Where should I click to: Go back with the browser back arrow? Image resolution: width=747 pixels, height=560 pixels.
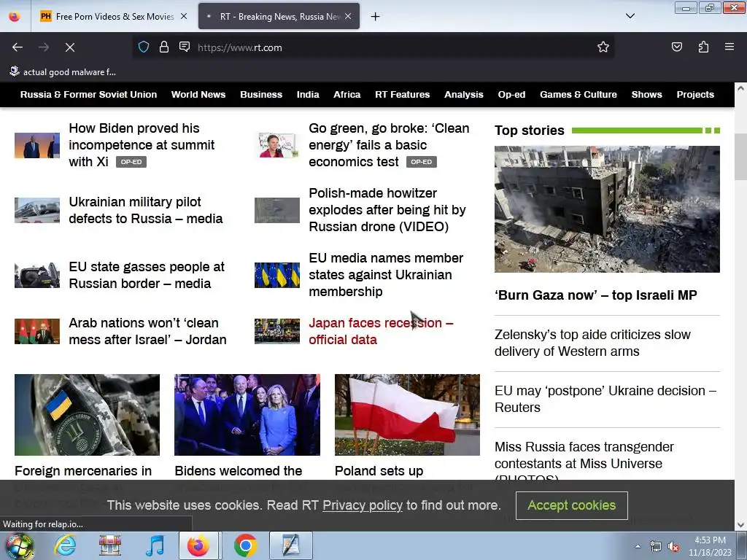18,47
